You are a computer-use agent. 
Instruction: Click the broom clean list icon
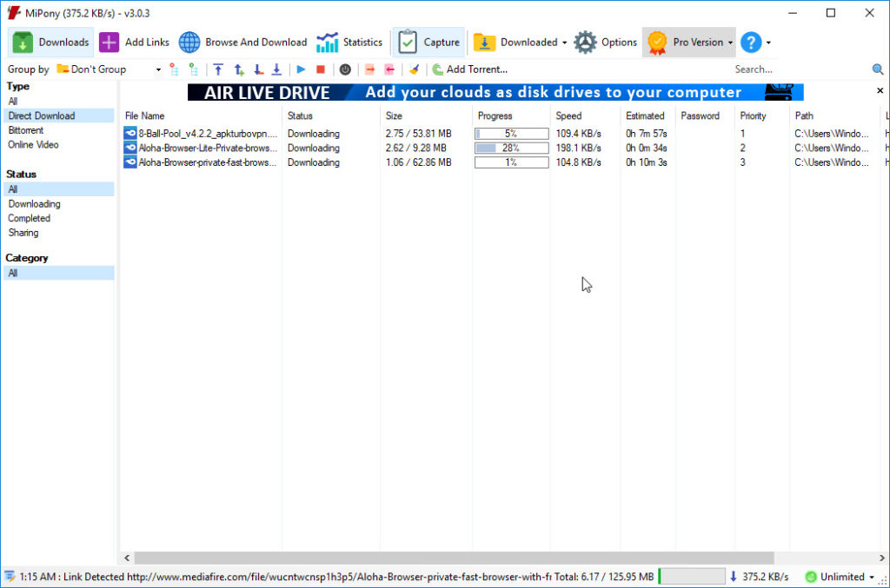click(415, 69)
